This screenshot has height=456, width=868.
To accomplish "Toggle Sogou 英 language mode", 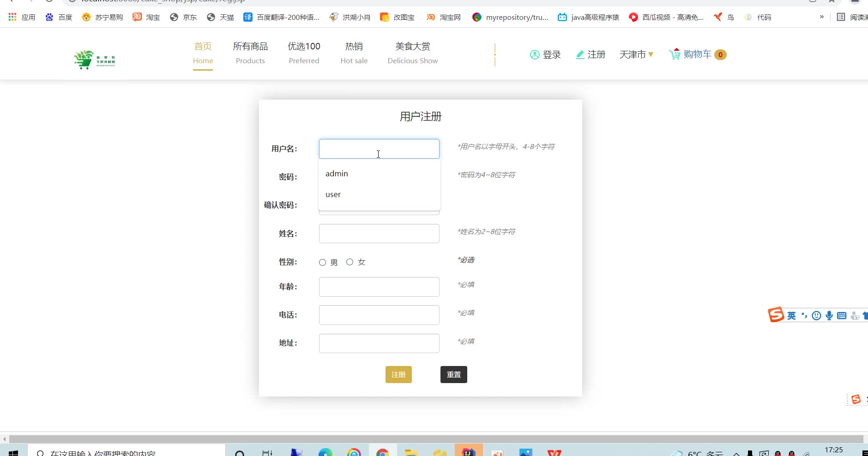I will pos(792,316).
